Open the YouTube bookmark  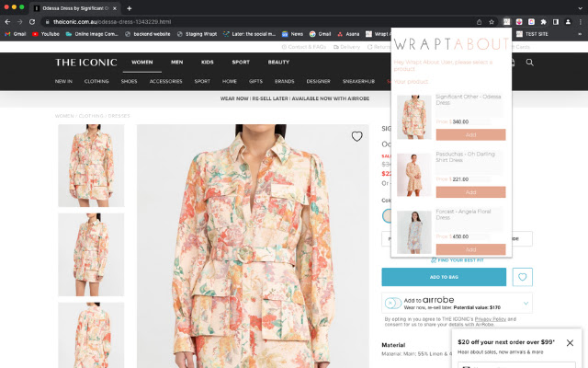point(46,34)
